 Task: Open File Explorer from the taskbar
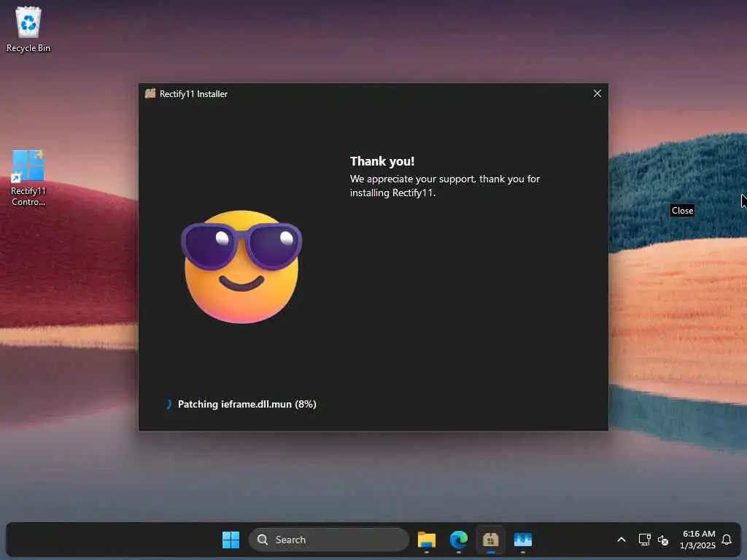(x=426, y=540)
